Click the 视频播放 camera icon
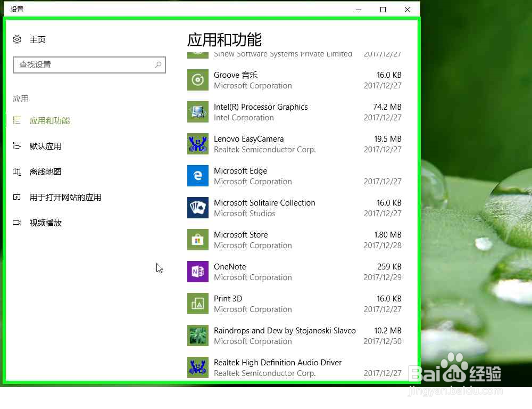532x409 pixels. 17,223
